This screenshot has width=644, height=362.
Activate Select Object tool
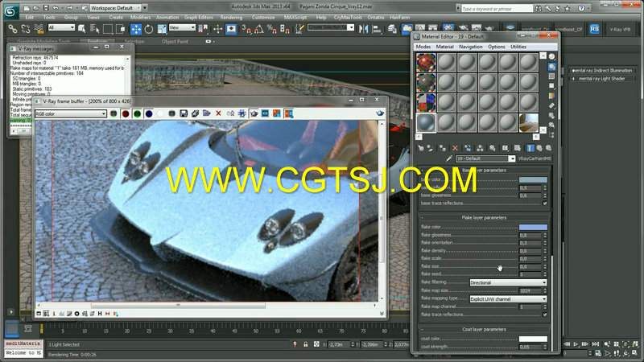[82, 29]
